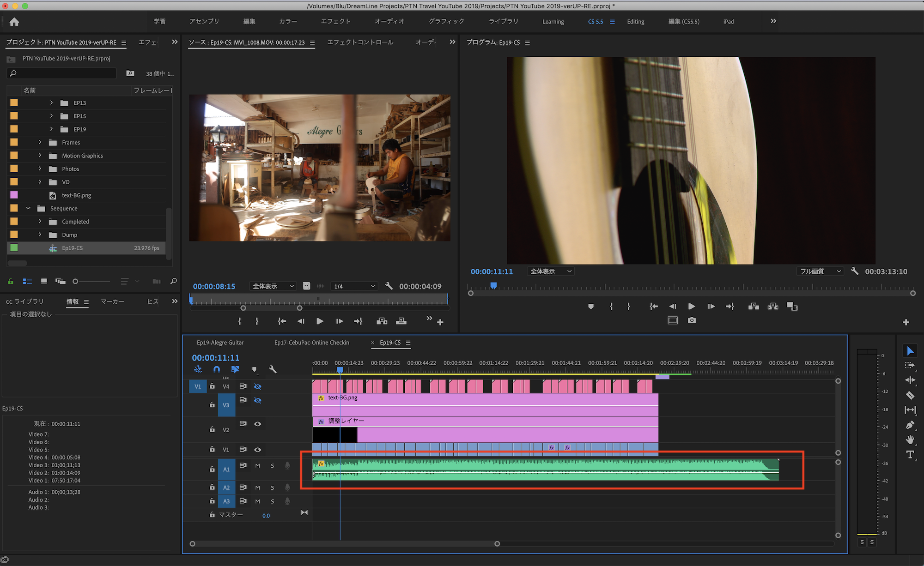This screenshot has width=924, height=566.
Task: Select the Razor tool
Action: pyautogui.click(x=910, y=395)
